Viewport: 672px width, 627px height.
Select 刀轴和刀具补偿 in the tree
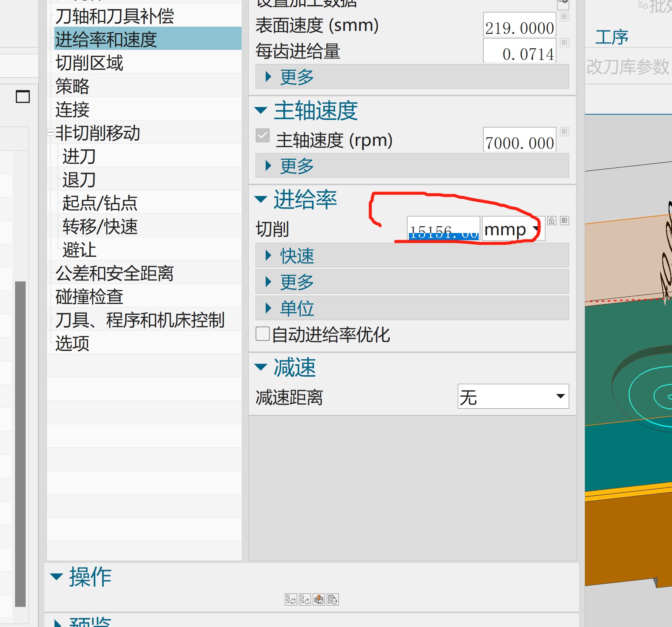pyautogui.click(x=115, y=16)
